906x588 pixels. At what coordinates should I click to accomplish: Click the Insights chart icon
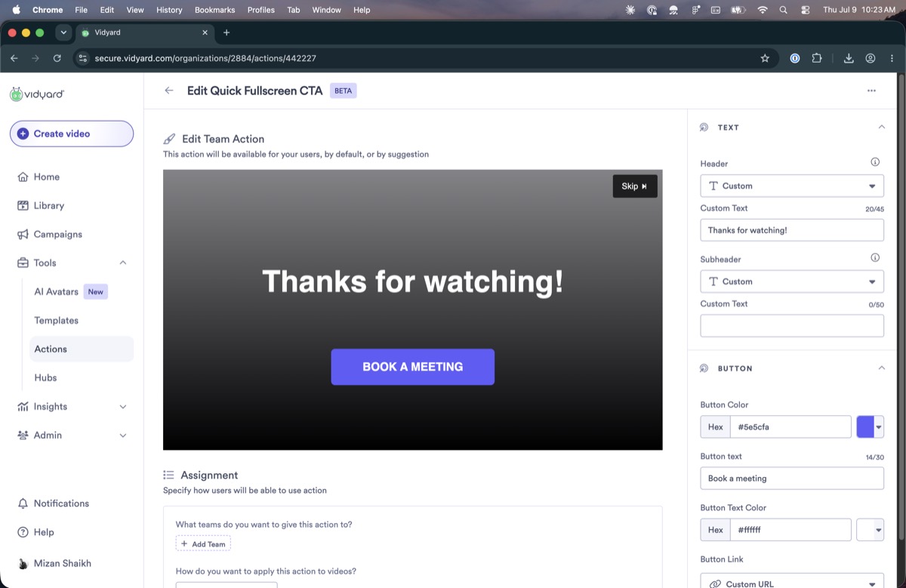23,406
